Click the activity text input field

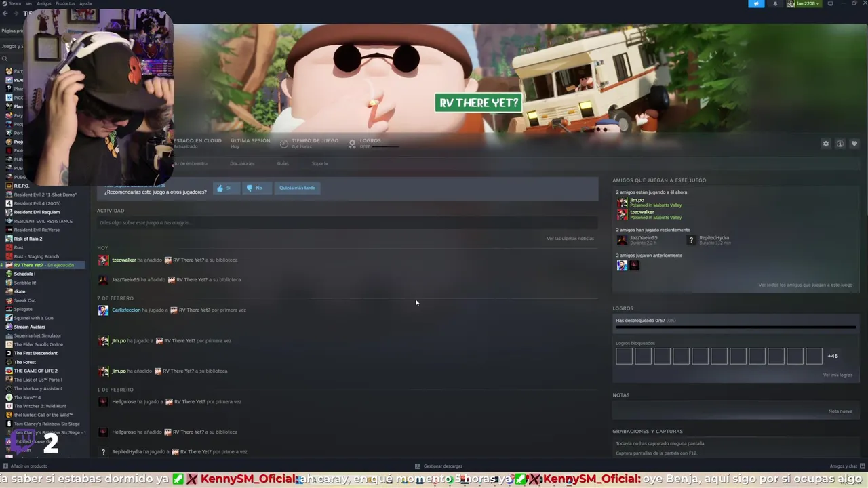tap(347, 222)
